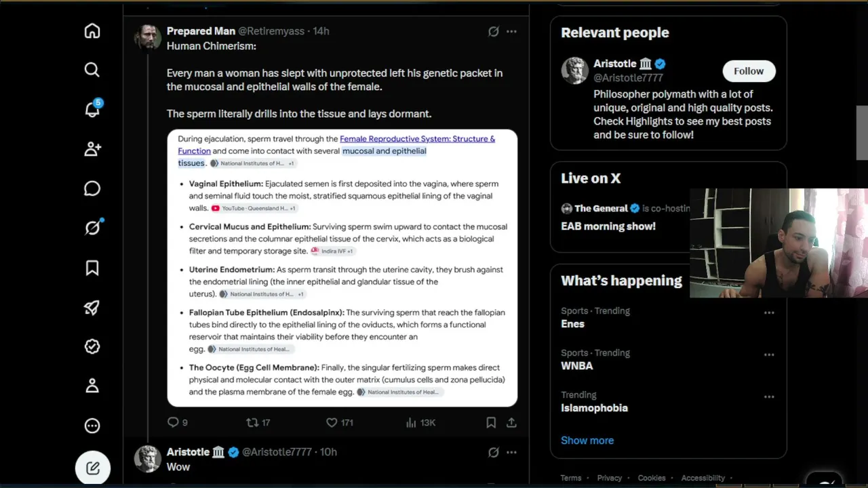Open Explore search icon in sidebar

click(92, 70)
